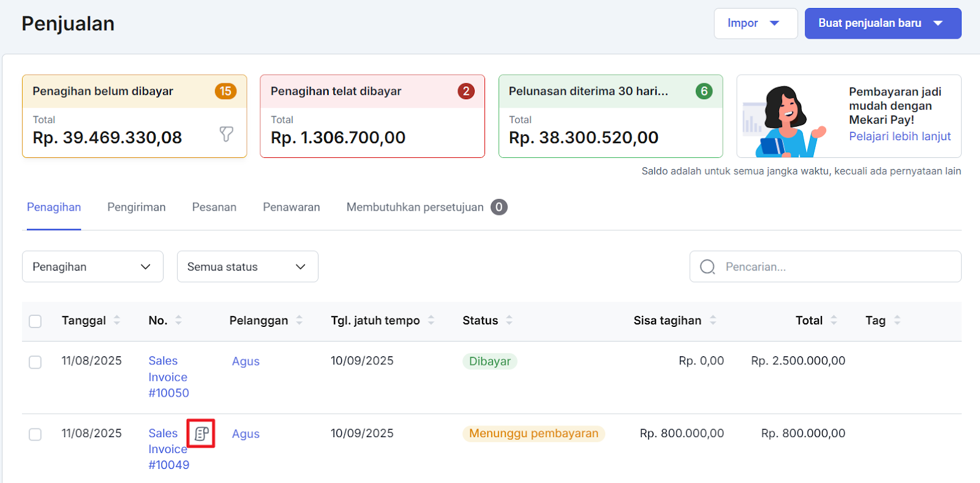Screen dimensions: 980x483
Task: Sort by Tgl. jatuh tempo arrows
Action: (431, 320)
